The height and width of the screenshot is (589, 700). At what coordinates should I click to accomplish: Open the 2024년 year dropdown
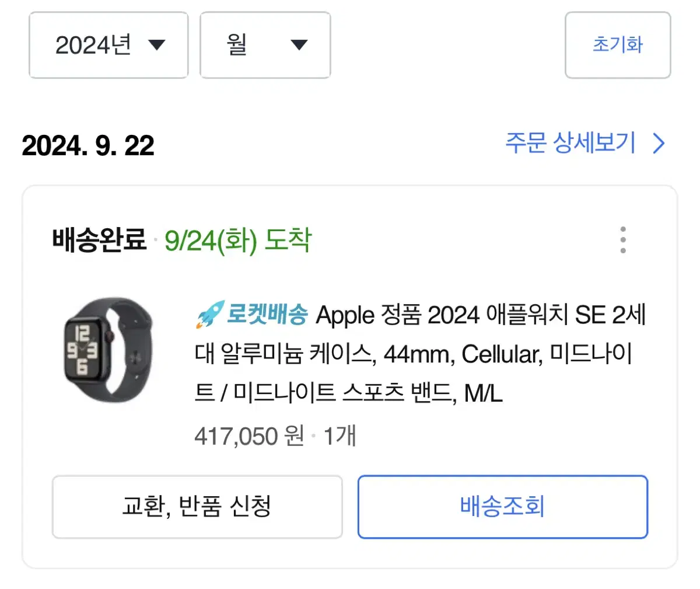[108, 45]
